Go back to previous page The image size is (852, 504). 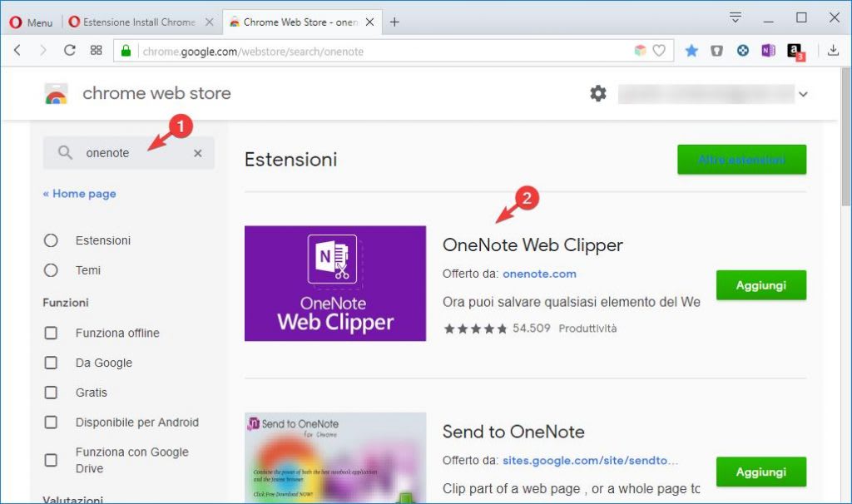tap(18, 51)
